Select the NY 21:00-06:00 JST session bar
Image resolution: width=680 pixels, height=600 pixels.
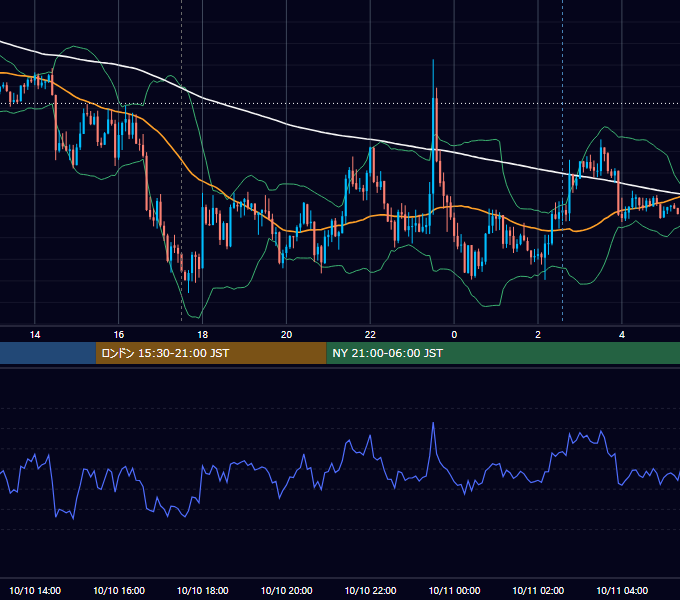coord(503,353)
